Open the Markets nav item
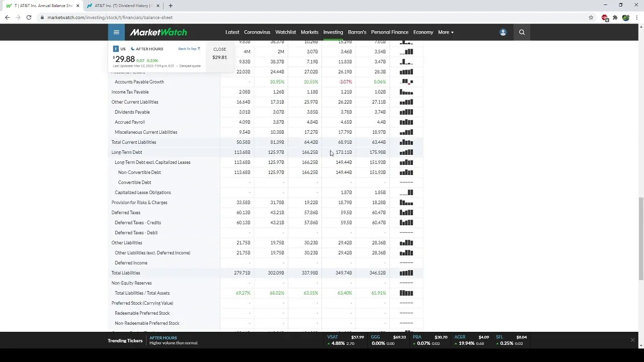 click(309, 32)
